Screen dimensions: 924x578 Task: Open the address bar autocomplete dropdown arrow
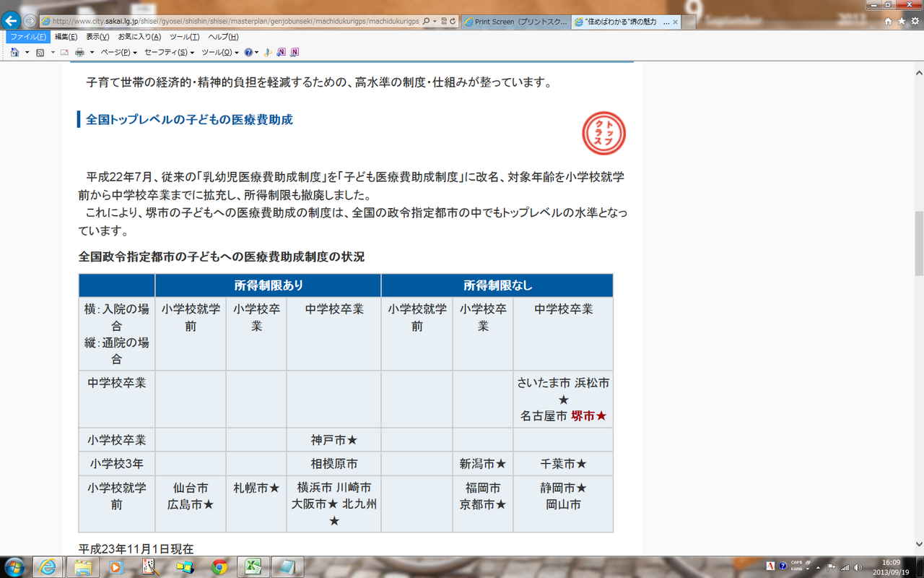tap(435, 22)
